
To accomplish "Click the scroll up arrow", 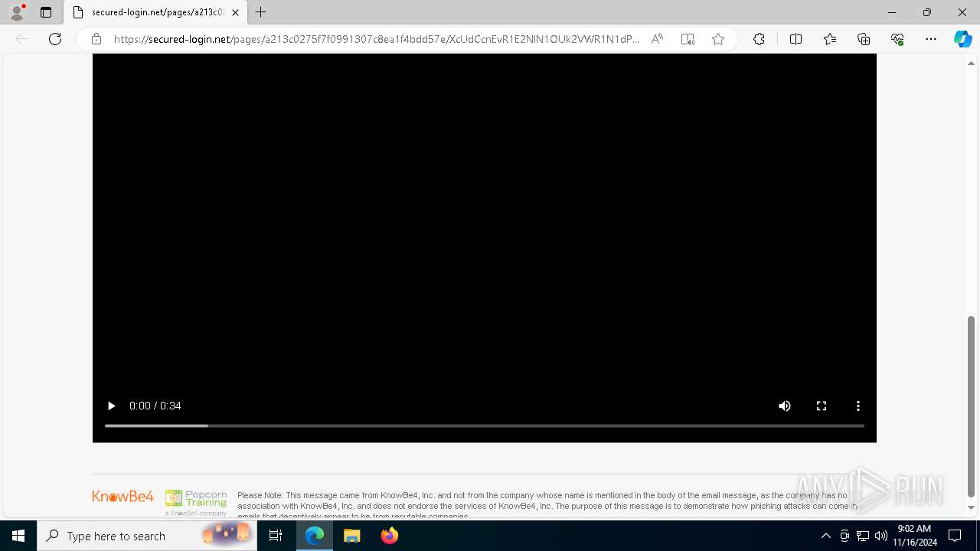I will click(972, 63).
